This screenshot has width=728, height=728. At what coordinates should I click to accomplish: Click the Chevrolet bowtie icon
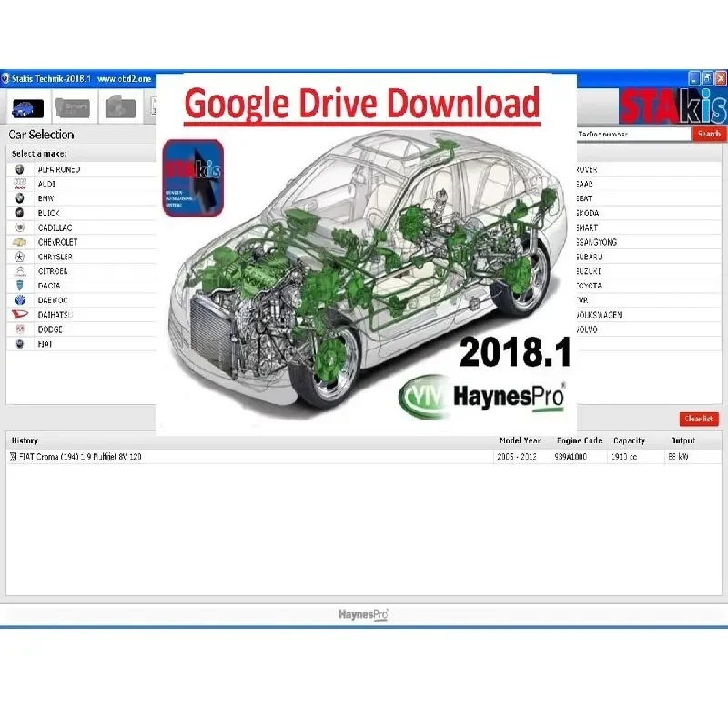[19, 242]
